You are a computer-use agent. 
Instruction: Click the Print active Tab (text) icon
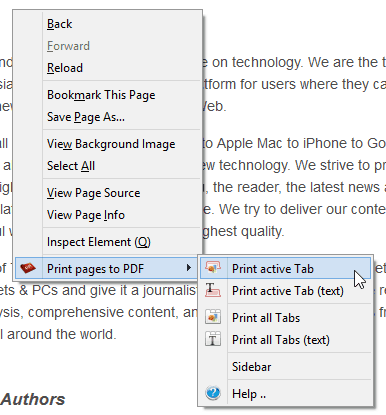pos(213,290)
